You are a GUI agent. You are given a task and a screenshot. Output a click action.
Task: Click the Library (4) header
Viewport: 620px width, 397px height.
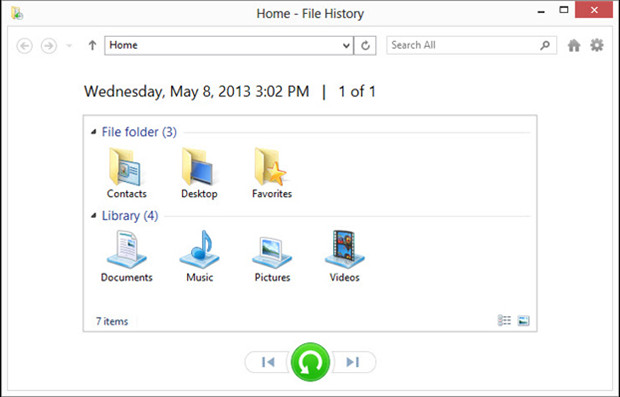(130, 216)
